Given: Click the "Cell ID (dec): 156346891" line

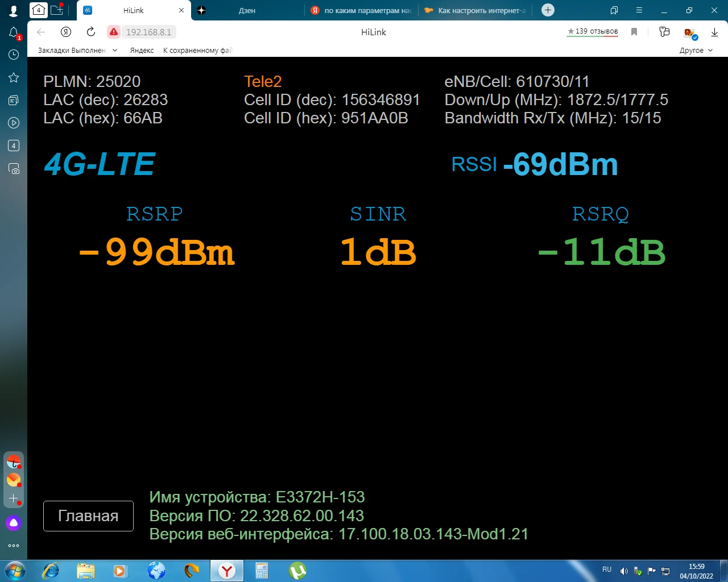Looking at the screenshot, I should 332,99.
